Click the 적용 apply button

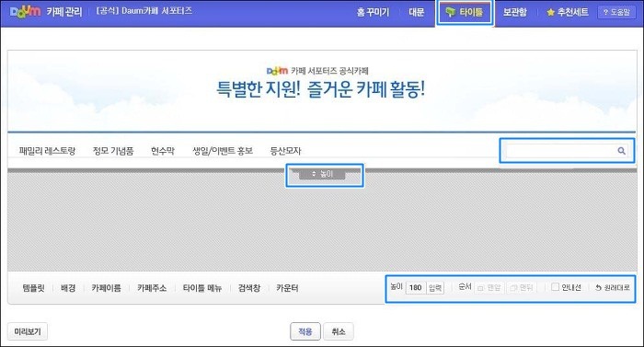[305, 331]
